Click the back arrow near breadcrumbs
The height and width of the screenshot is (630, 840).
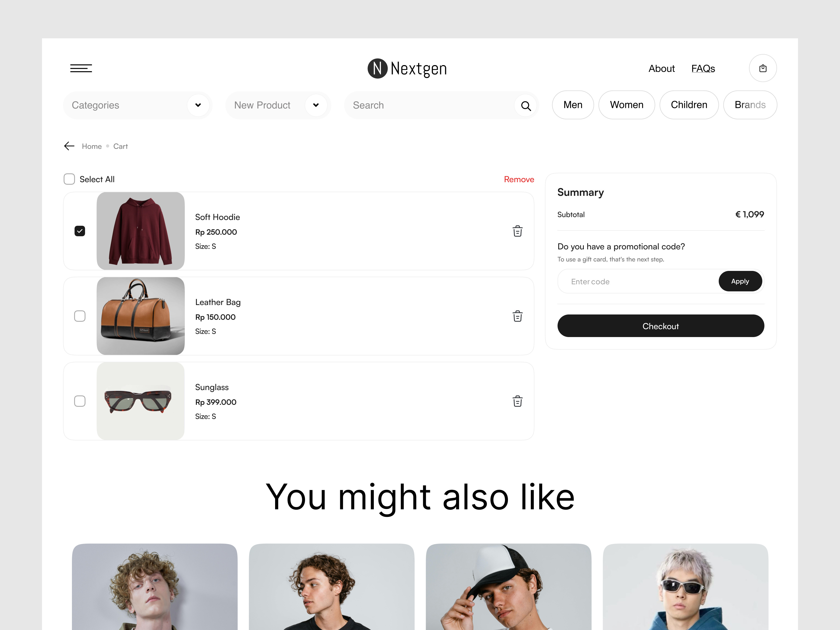pyautogui.click(x=69, y=146)
